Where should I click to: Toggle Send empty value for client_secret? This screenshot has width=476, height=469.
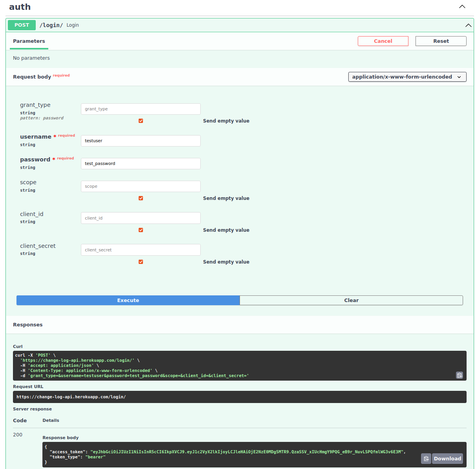[x=141, y=262]
